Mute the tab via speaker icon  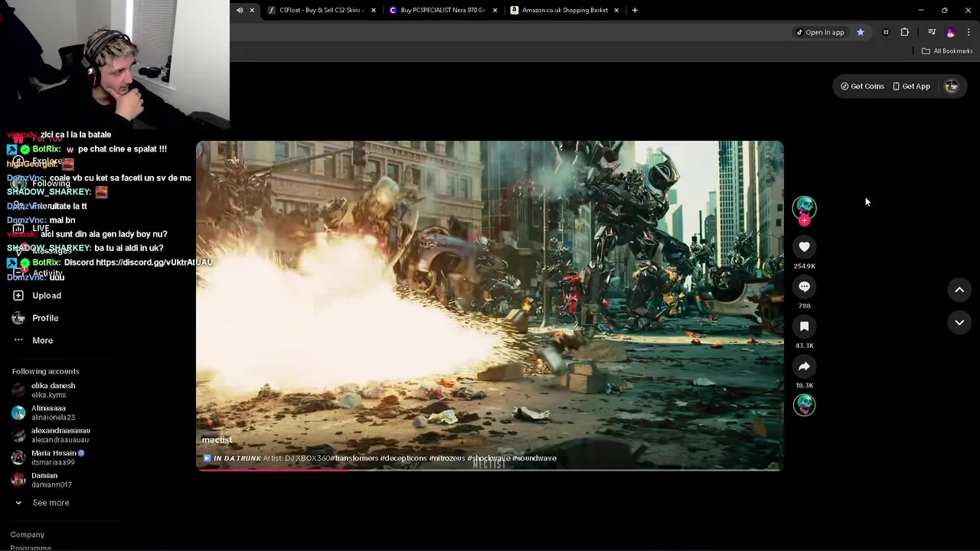[x=240, y=10]
